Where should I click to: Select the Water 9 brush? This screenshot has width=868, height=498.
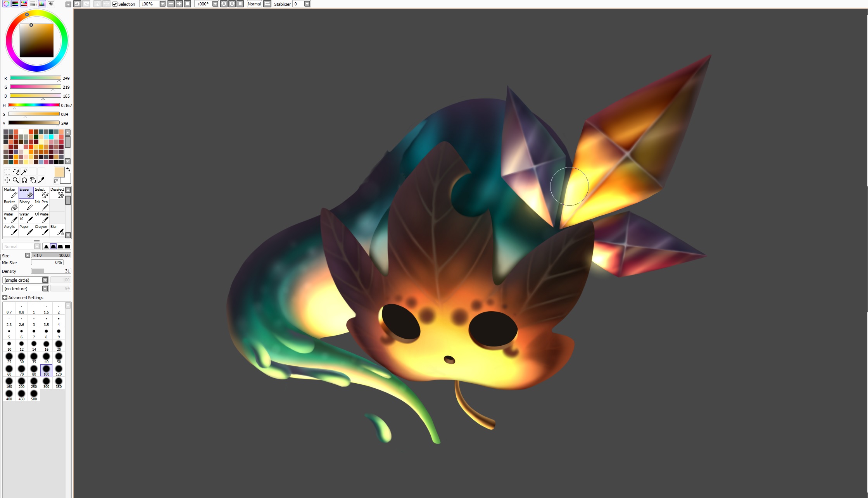click(x=10, y=217)
